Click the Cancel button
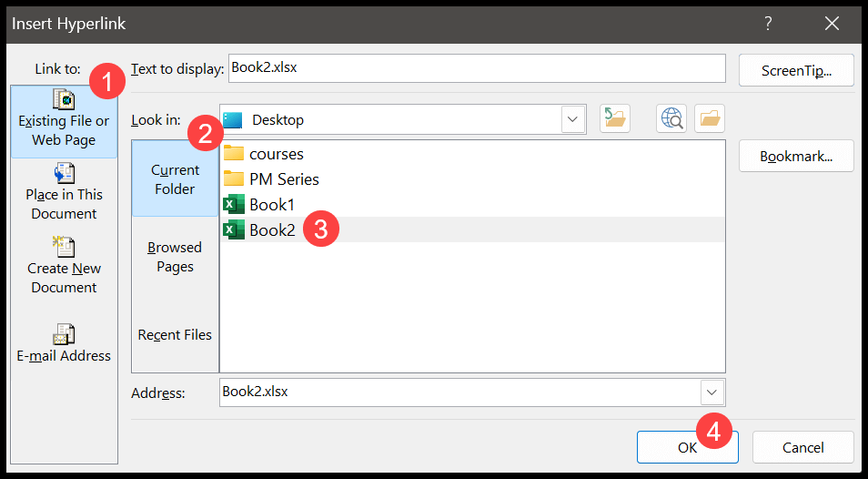The width and height of the screenshot is (868, 479). (x=803, y=447)
